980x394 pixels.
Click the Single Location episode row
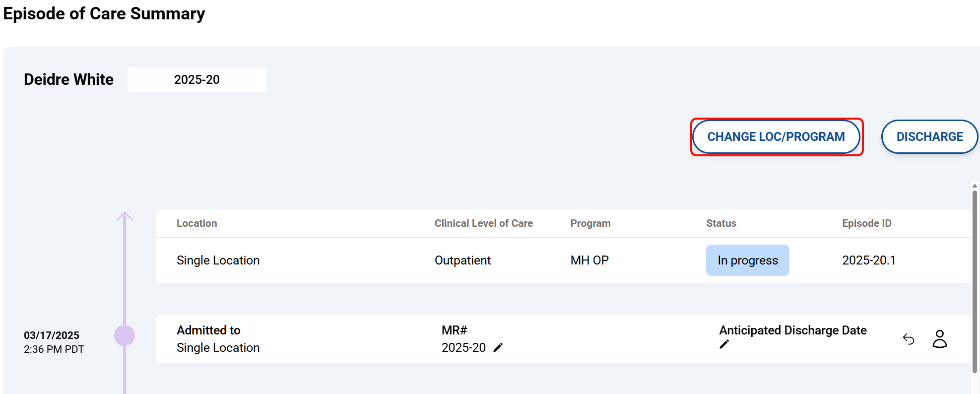(218, 261)
